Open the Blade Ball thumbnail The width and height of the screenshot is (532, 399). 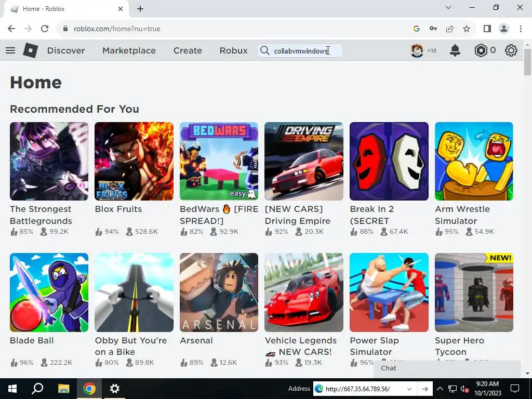pos(49,292)
